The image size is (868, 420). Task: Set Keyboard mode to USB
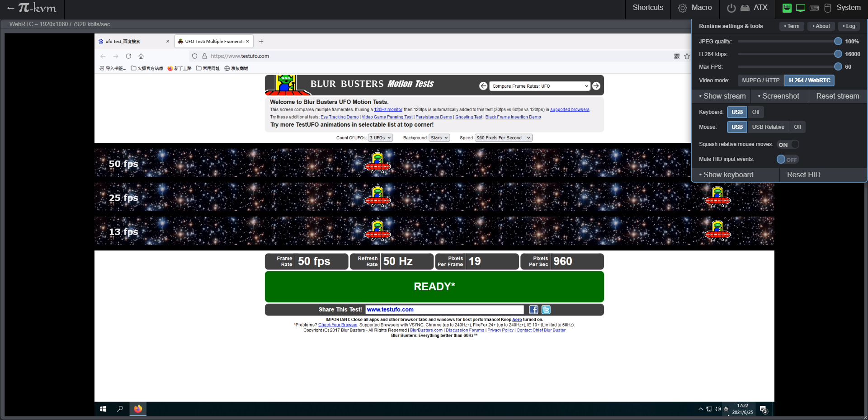pos(737,112)
